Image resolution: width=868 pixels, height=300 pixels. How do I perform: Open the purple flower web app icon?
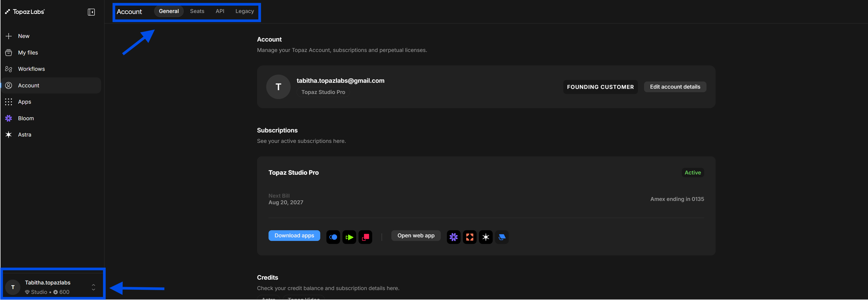453,237
